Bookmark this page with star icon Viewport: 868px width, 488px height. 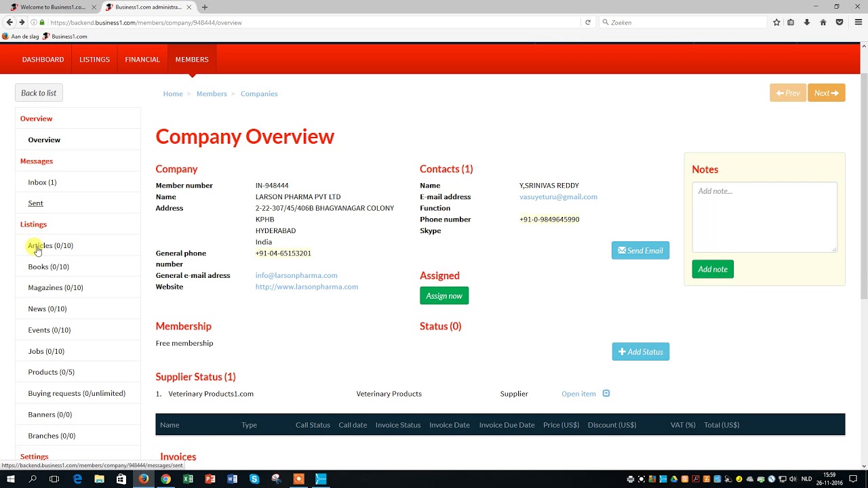click(x=776, y=22)
